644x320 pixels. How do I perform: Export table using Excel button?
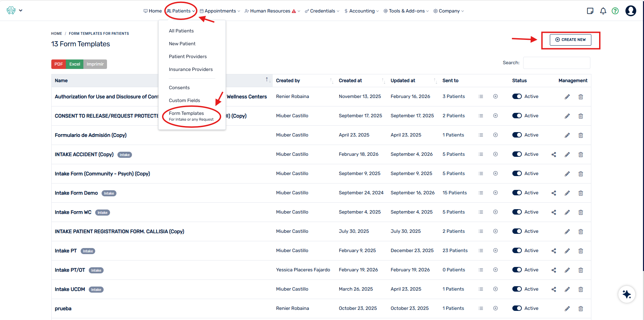75,64
